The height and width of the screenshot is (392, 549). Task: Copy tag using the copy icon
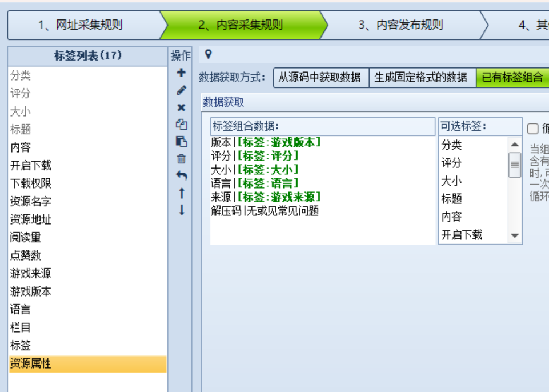pos(181,125)
